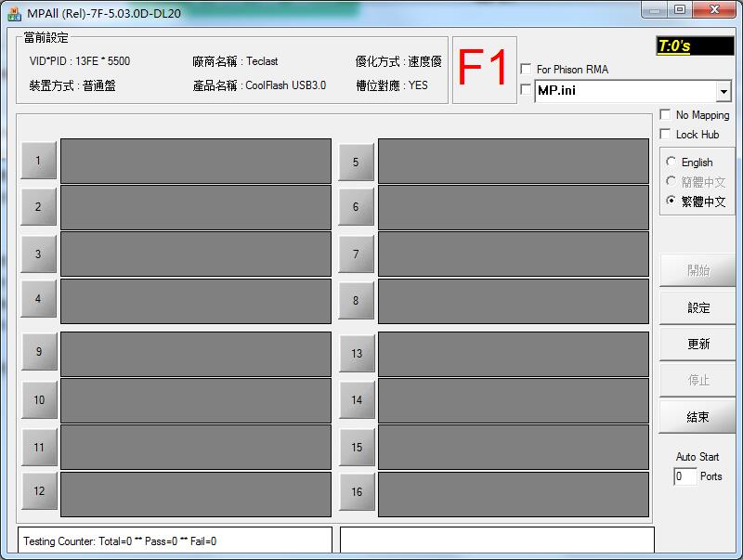The height and width of the screenshot is (560, 743).
Task: Expand the MP.ini dropdown arrow
Action: point(723,91)
